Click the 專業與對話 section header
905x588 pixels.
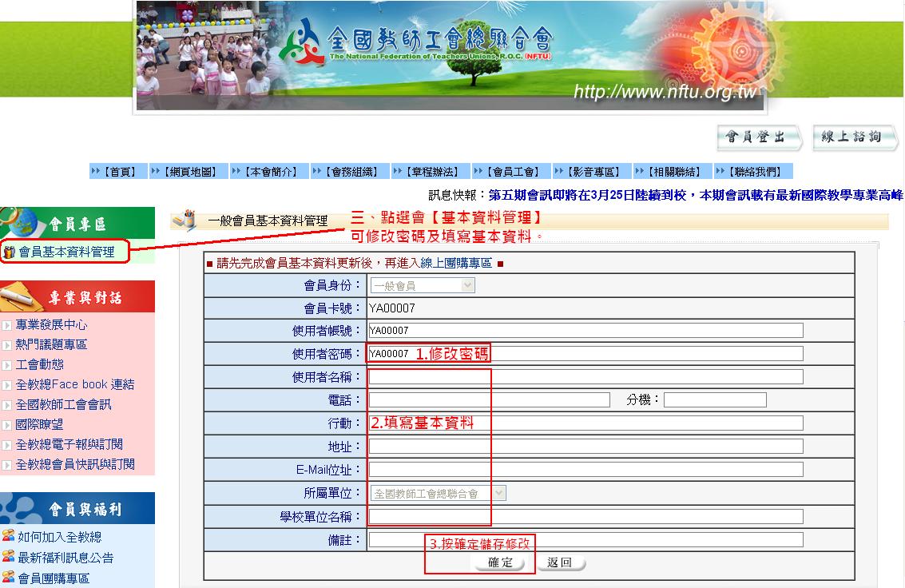pyautogui.click(x=77, y=296)
